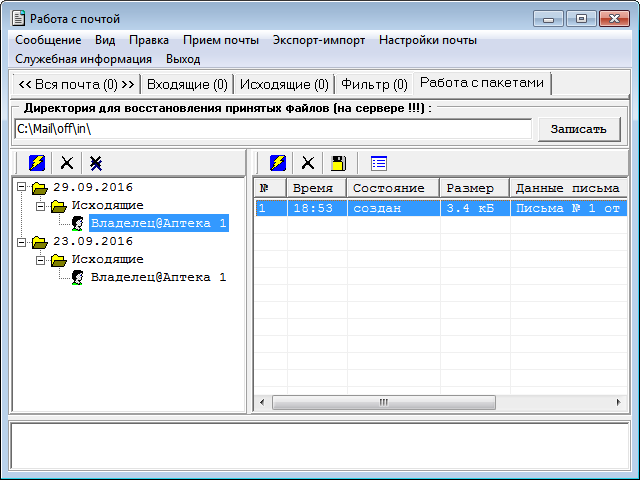The width and height of the screenshot is (640, 480).
Task: Click the yellow floppy save icon
Action: pyautogui.click(x=338, y=163)
